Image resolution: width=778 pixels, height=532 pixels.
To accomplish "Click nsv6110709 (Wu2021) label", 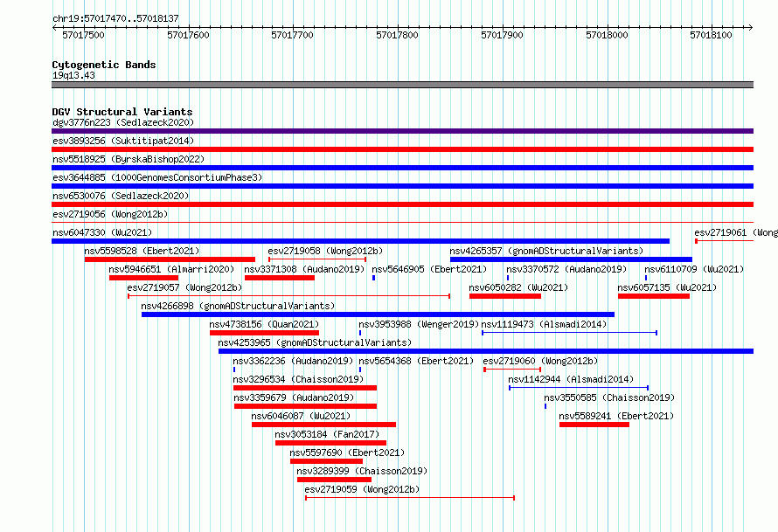I will (x=694, y=269).
